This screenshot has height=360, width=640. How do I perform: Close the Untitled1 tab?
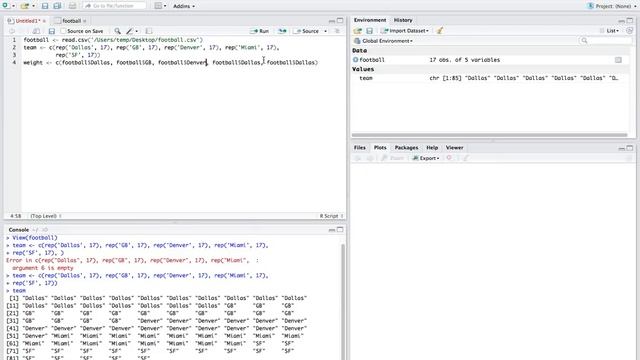44,21
